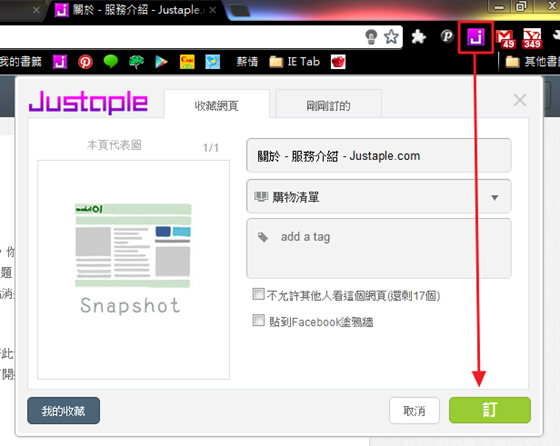Image resolution: width=560 pixels, height=446 pixels.
Task: Close the Justaple browser tab
Action: 213,10
